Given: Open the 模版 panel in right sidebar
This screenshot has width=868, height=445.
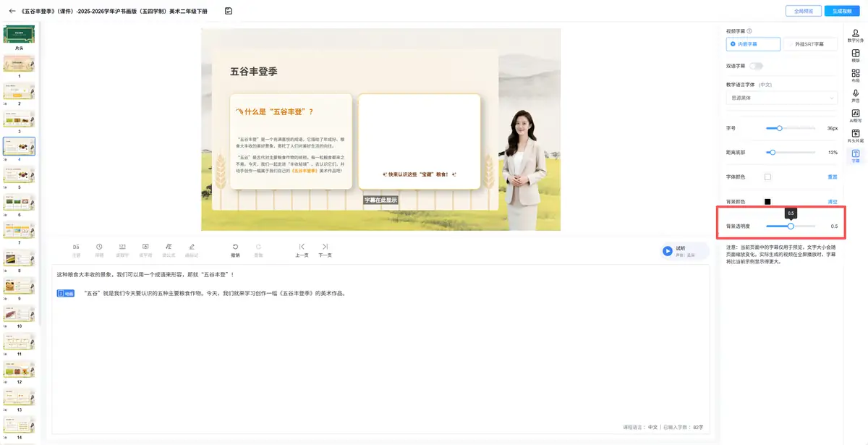Looking at the screenshot, I should coord(856,56).
